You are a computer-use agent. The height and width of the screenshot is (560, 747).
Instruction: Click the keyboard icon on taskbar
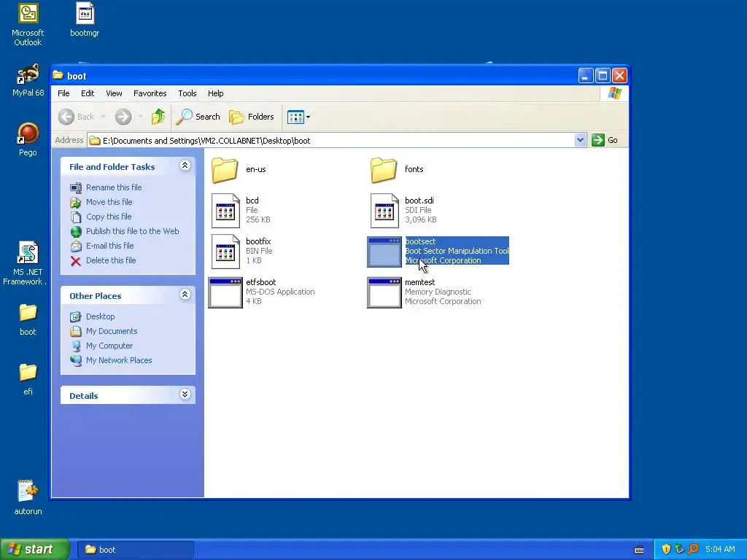(639, 550)
